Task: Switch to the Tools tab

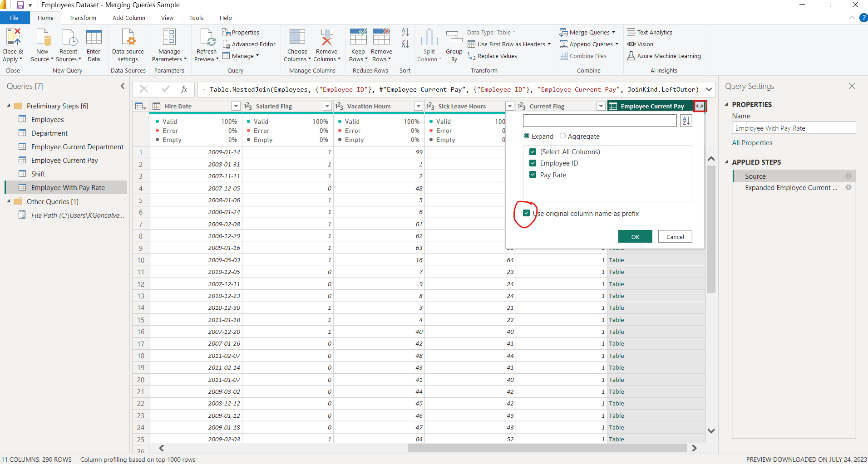Action: click(x=196, y=18)
